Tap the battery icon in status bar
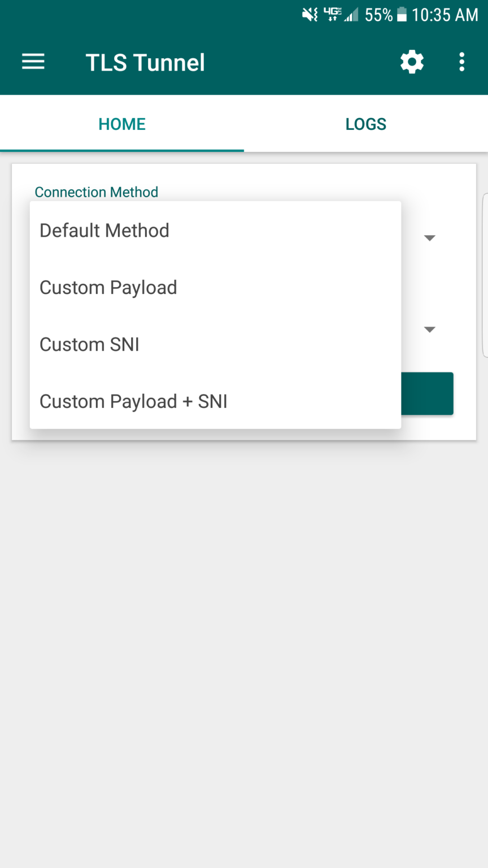Screen dimensions: 488x868 [402, 15]
